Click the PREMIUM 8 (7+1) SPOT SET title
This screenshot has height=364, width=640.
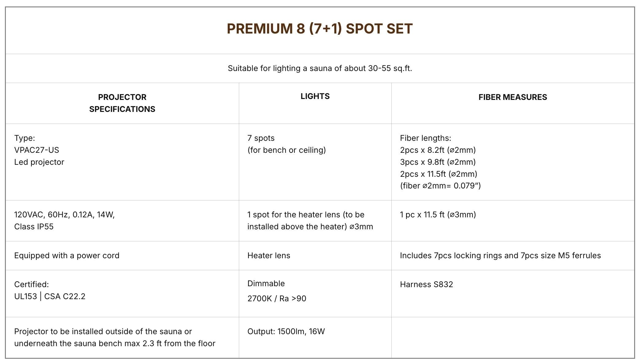pos(320,29)
